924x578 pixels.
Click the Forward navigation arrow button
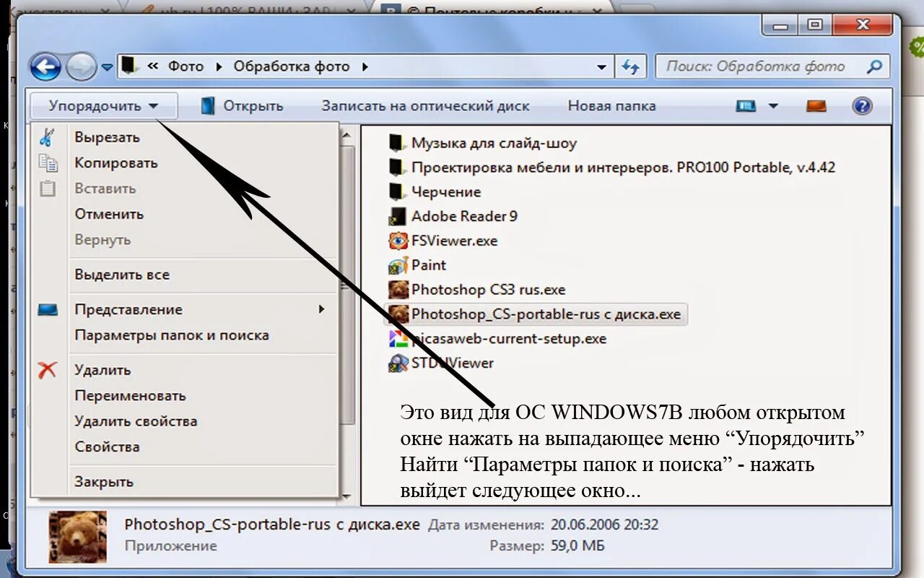(81, 67)
